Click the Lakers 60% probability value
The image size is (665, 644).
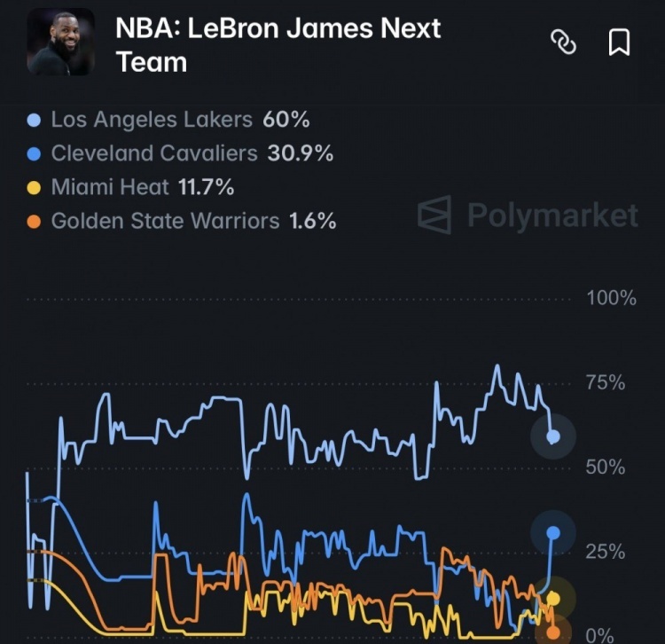(286, 120)
